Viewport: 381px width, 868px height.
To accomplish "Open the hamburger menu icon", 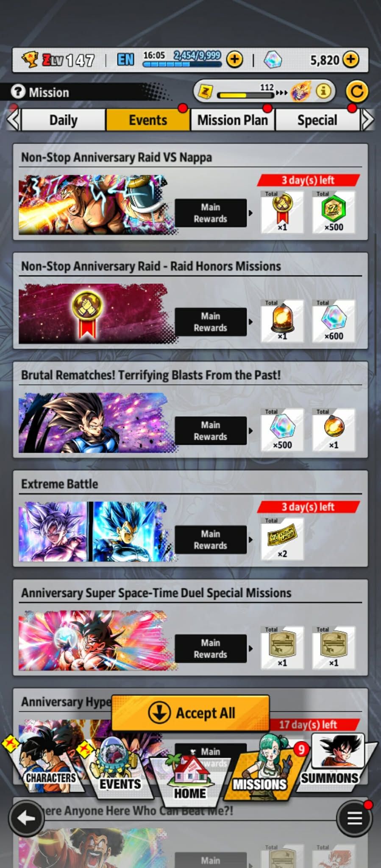I will (x=354, y=818).
